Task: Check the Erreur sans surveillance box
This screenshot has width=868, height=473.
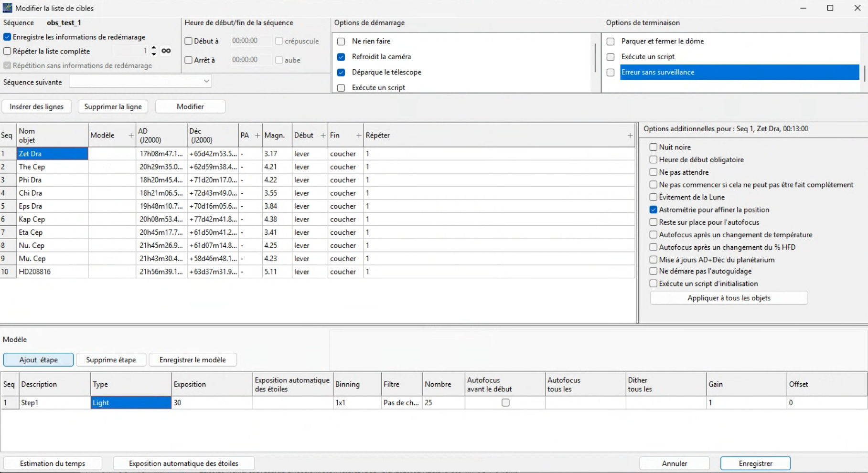Action: [x=611, y=73]
